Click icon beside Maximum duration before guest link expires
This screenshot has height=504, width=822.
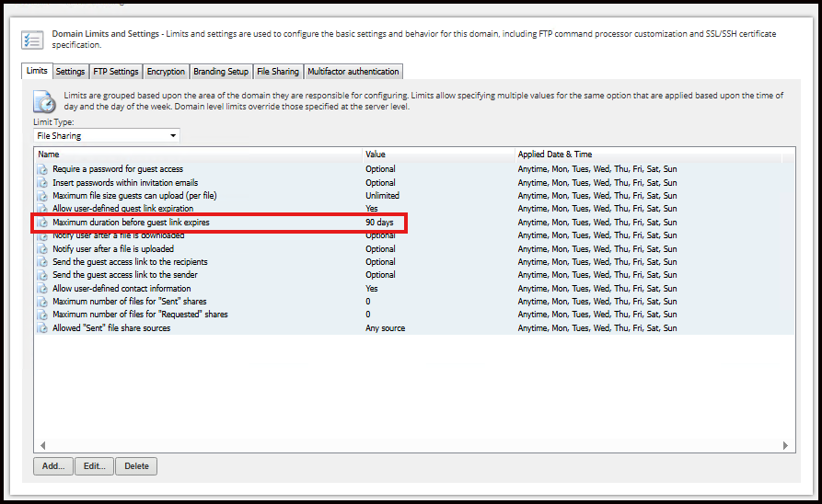(x=42, y=223)
